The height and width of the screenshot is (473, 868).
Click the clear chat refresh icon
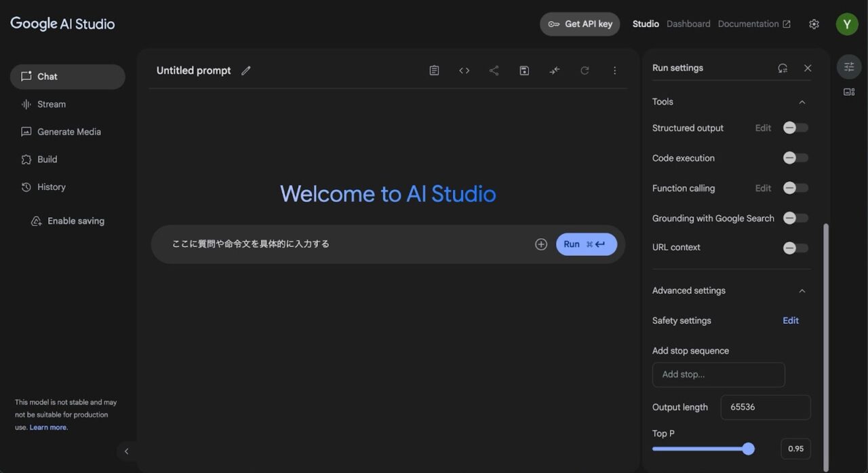585,71
